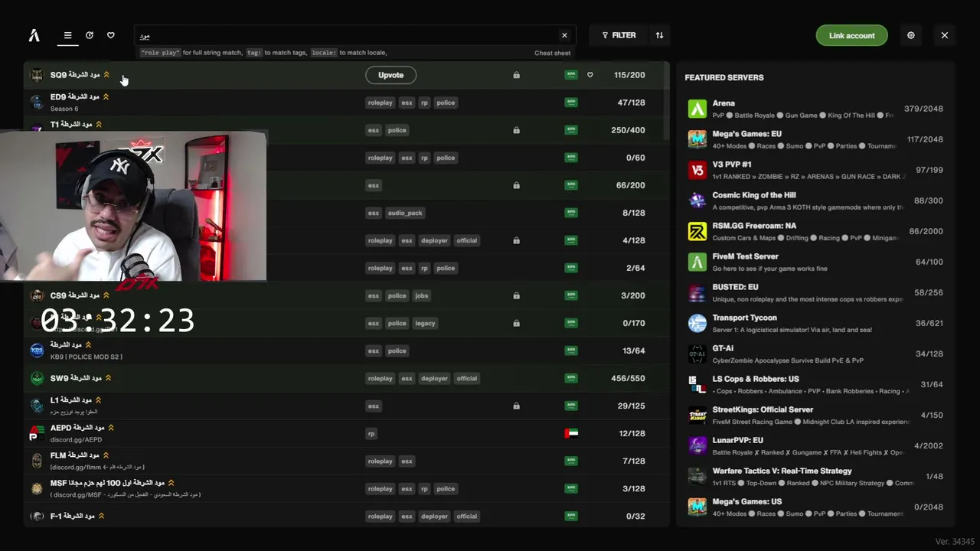980x551 pixels.
Task: Clear the search field with X icon
Action: click(564, 35)
